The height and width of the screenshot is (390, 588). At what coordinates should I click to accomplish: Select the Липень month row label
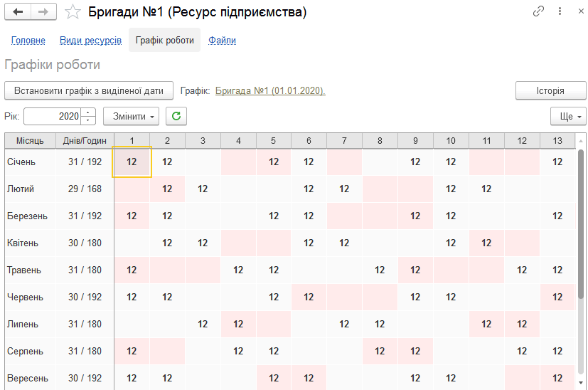[x=23, y=324]
